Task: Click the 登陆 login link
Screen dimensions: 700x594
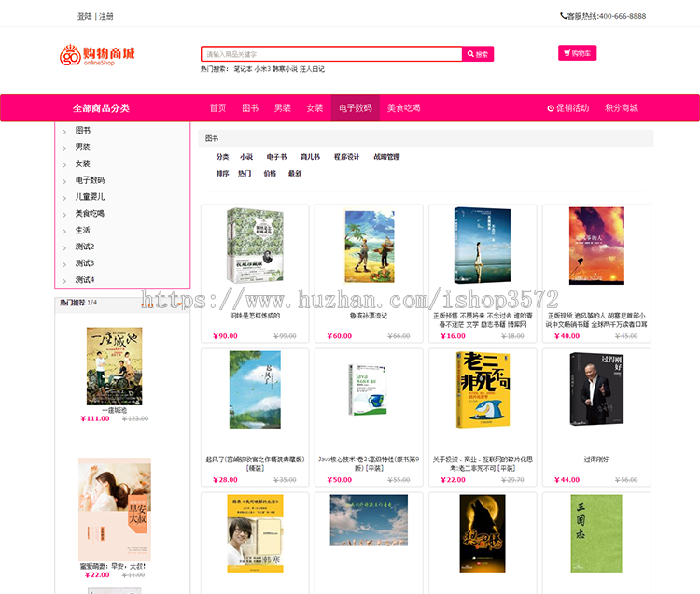Action: click(85, 16)
